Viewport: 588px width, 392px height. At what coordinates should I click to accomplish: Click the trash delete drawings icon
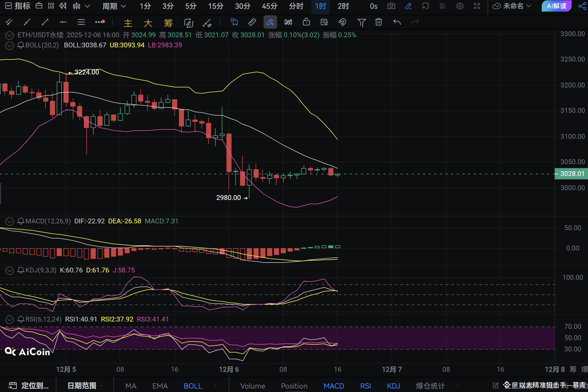[379, 22]
